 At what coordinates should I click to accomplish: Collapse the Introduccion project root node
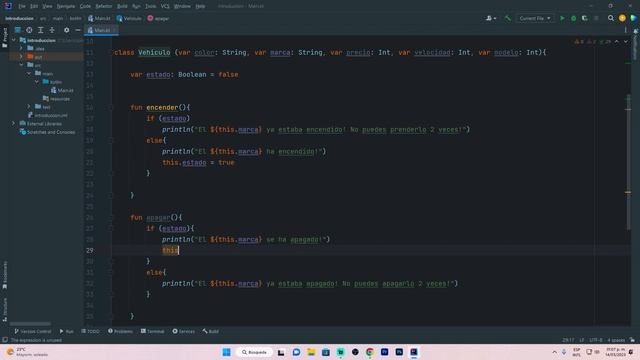point(14,40)
